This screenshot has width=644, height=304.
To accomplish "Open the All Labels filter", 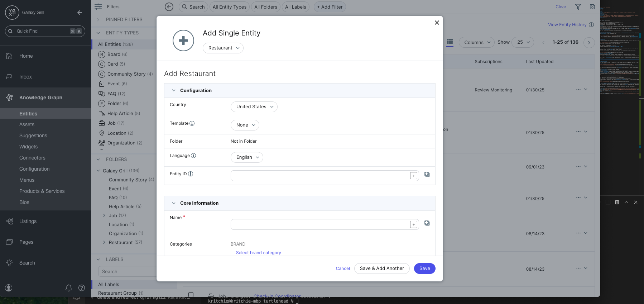I will tap(295, 7).
